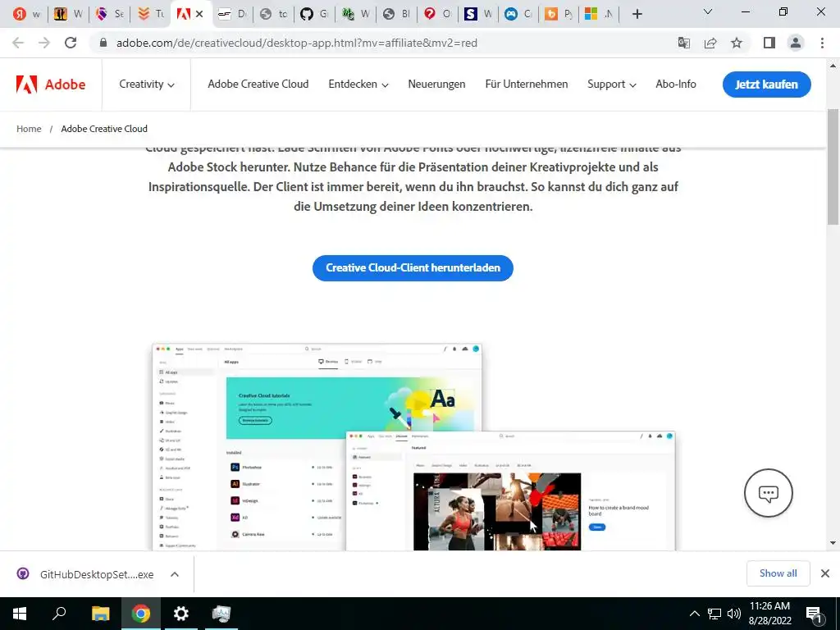Screen dimensions: 840x630
Task: Open the monitor app in the taskbar
Action: (221, 614)
